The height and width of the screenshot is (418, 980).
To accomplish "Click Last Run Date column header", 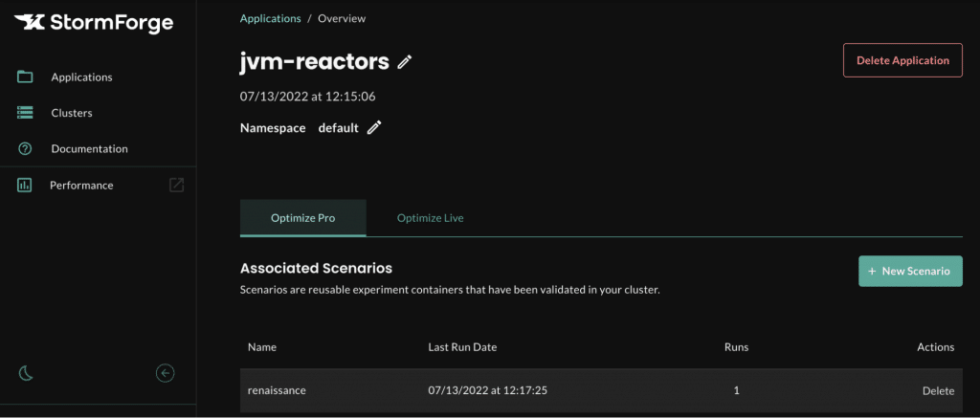I will (462, 347).
